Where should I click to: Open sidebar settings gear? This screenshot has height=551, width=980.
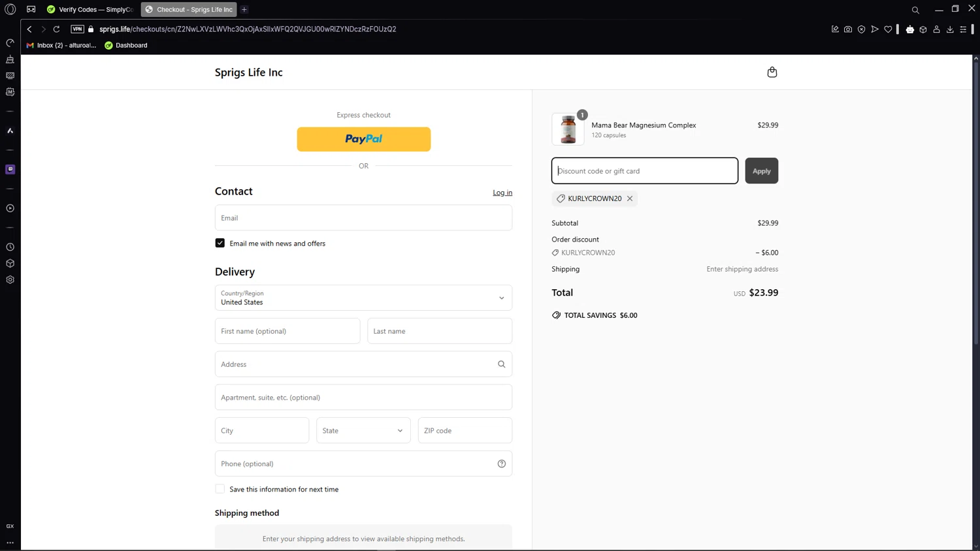click(10, 279)
